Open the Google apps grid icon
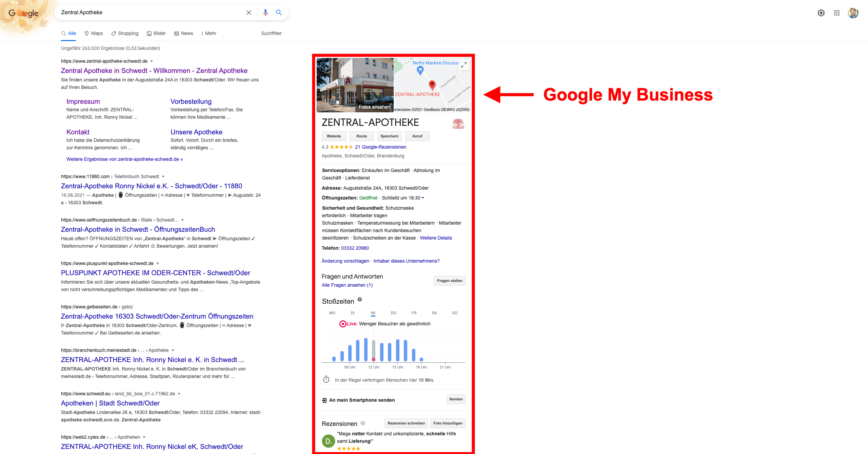Image resolution: width=868 pixels, height=454 pixels. click(x=836, y=13)
